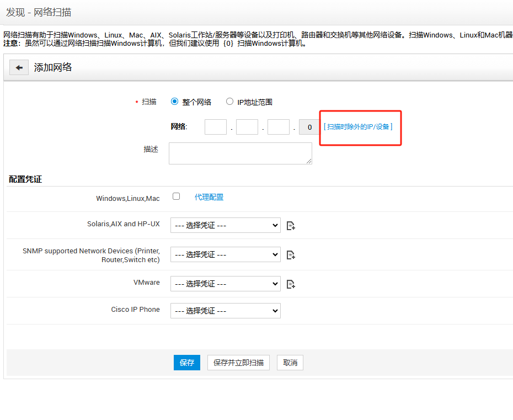
Task: Expand the Cisco IP Phone credential dropdown
Action: click(x=225, y=311)
